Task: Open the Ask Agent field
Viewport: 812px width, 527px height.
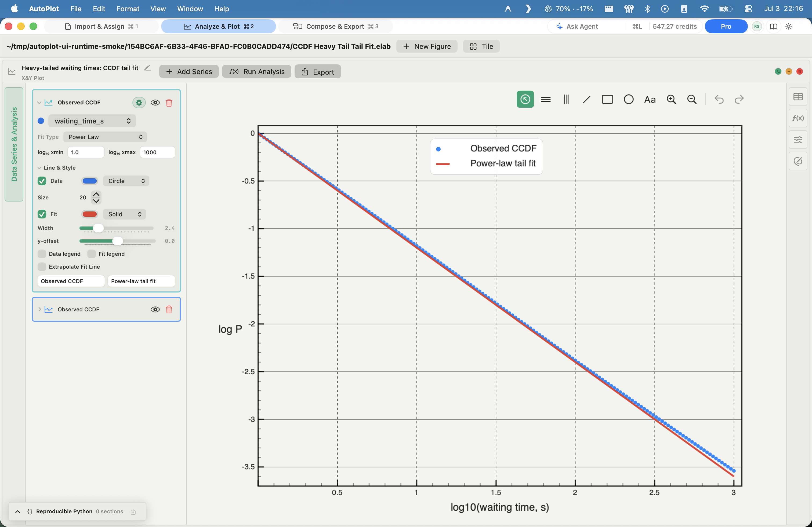Action: (x=587, y=26)
